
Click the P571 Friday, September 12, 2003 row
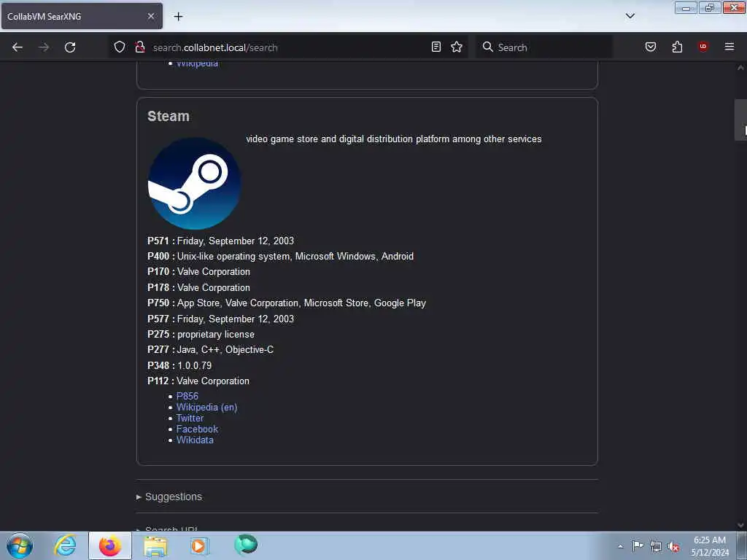tap(220, 241)
